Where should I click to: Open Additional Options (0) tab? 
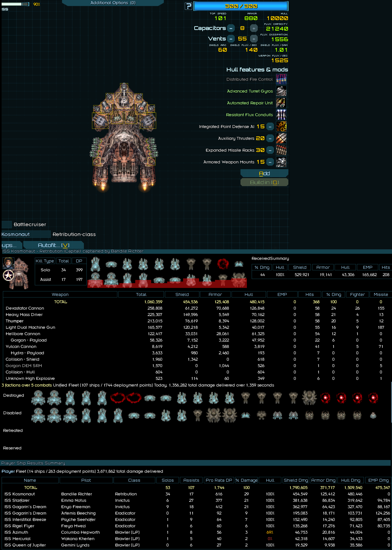pyautogui.click(x=113, y=3)
